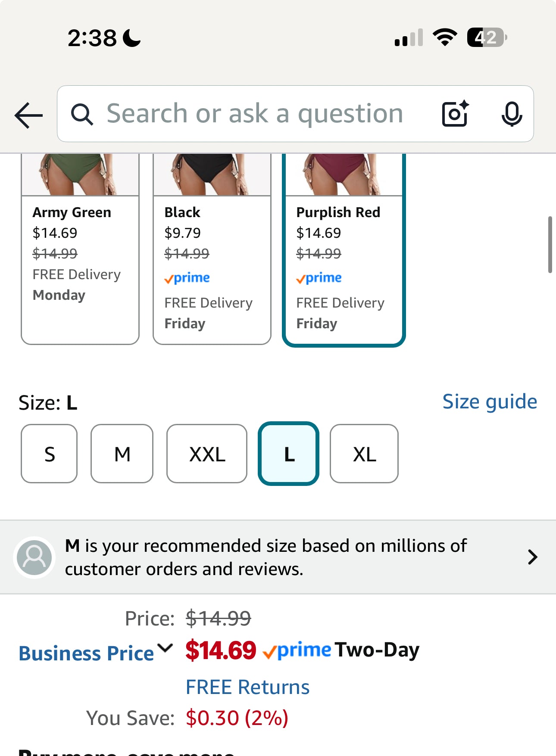Screen dimensions: 556x756
Task: Select size XL
Action: point(364,454)
